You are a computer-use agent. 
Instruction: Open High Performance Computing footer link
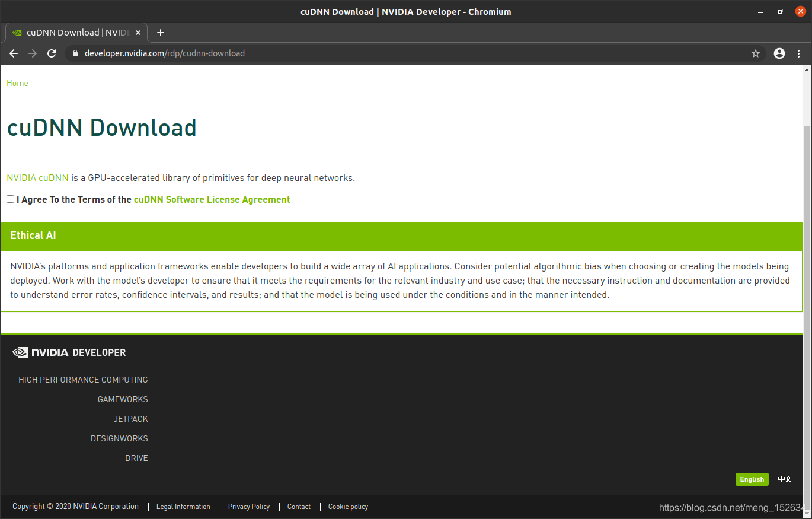83,380
